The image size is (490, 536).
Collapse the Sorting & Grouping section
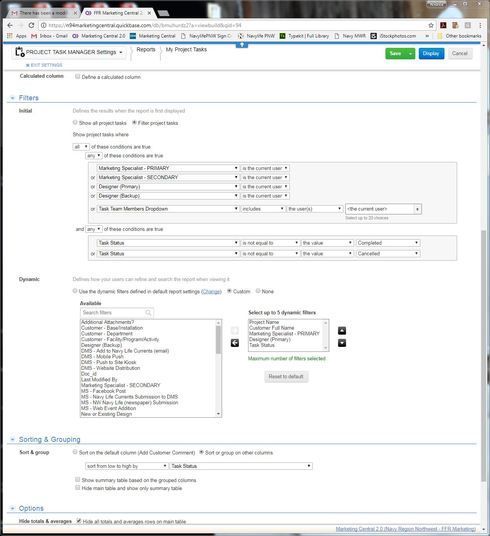point(12,439)
